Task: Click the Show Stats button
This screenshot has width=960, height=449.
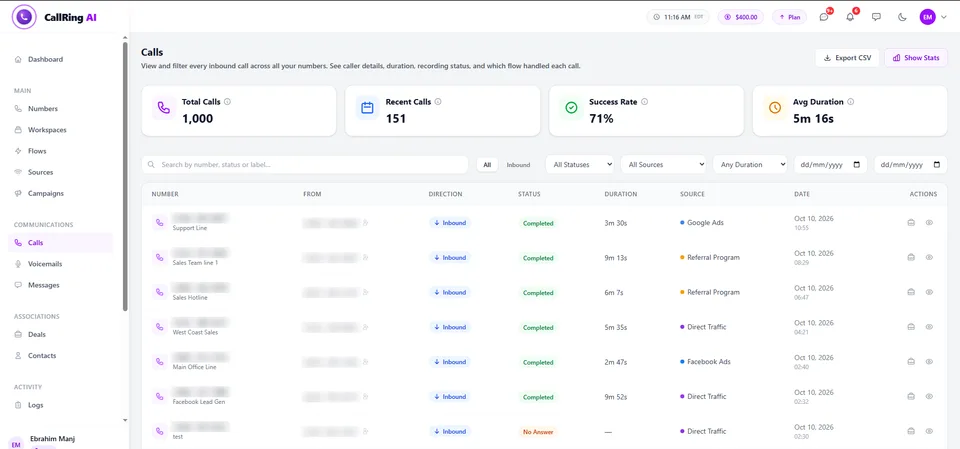Action: tap(916, 58)
